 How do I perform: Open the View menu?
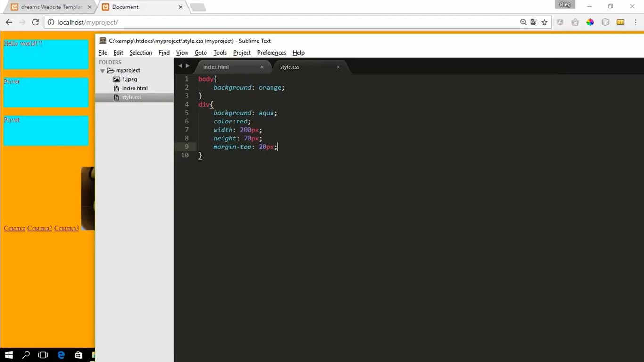[x=182, y=53]
